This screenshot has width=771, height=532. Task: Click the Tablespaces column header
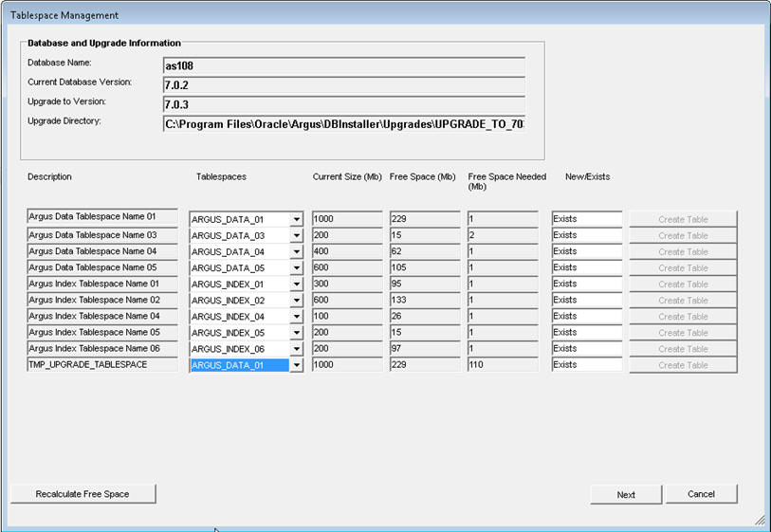pos(221,176)
